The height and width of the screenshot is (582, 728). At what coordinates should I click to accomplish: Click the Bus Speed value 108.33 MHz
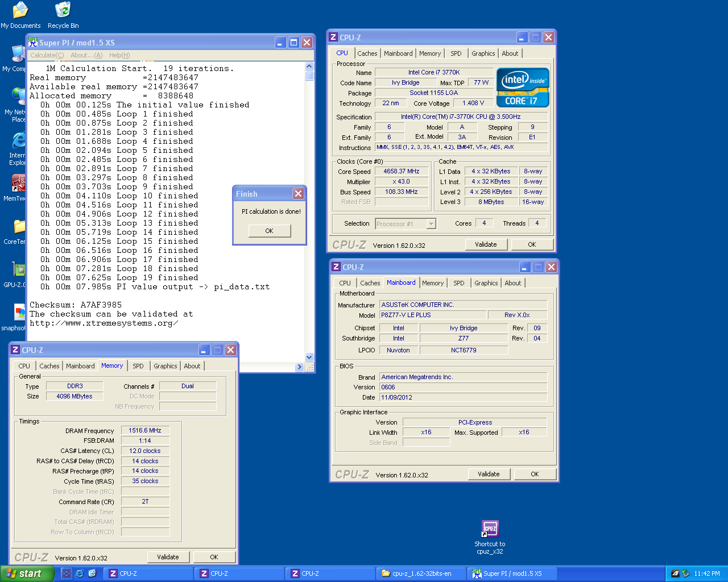pyautogui.click(x=402, y=192)
